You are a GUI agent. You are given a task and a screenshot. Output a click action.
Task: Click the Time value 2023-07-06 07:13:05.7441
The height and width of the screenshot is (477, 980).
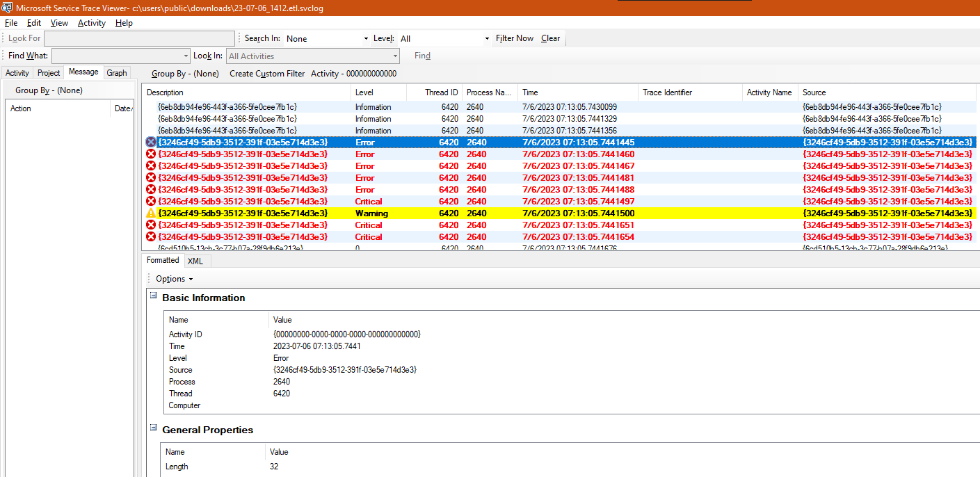(316, 346)
